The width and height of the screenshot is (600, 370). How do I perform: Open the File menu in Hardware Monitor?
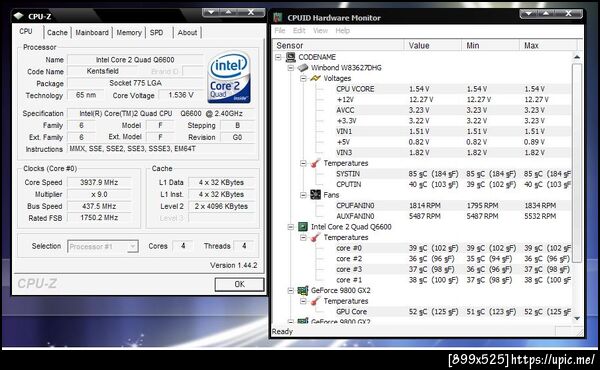pyautogui.click(x=280, y=31)
